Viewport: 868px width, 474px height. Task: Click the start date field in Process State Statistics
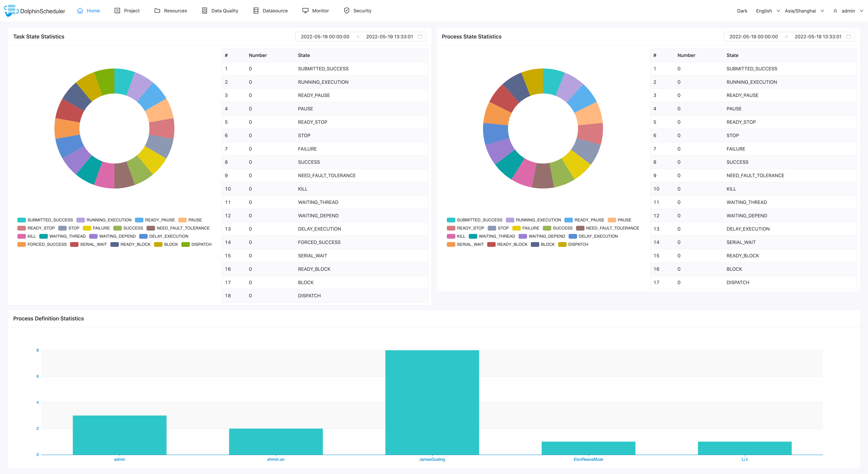pos(753,37)
